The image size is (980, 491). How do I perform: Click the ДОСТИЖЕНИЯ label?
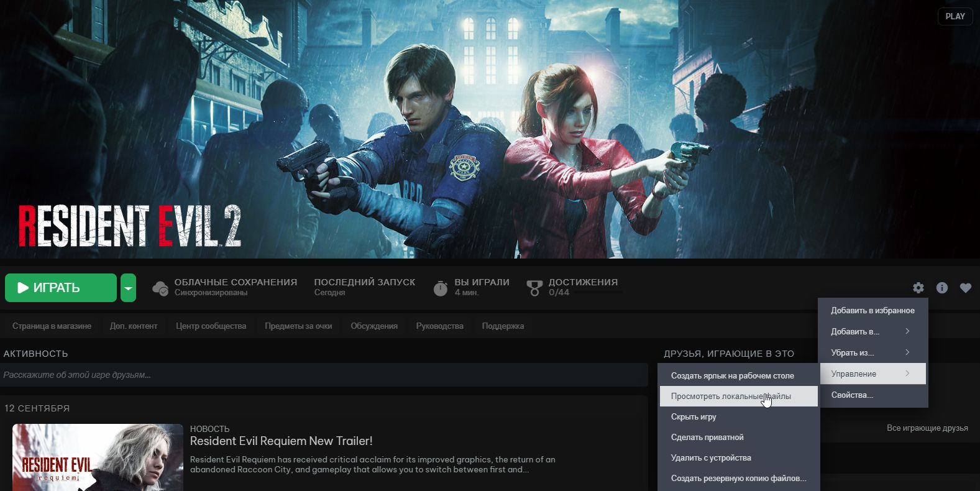(583, 282)
